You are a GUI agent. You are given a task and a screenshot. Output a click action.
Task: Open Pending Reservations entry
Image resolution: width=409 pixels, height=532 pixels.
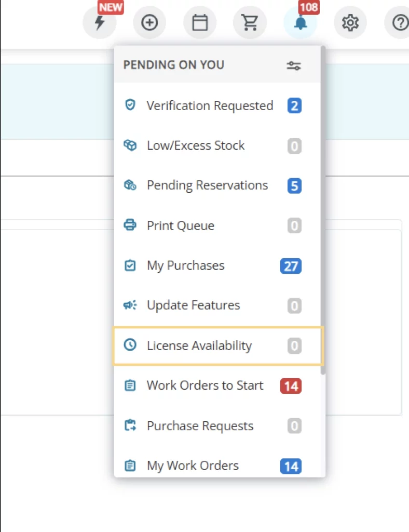pos(207,185)
